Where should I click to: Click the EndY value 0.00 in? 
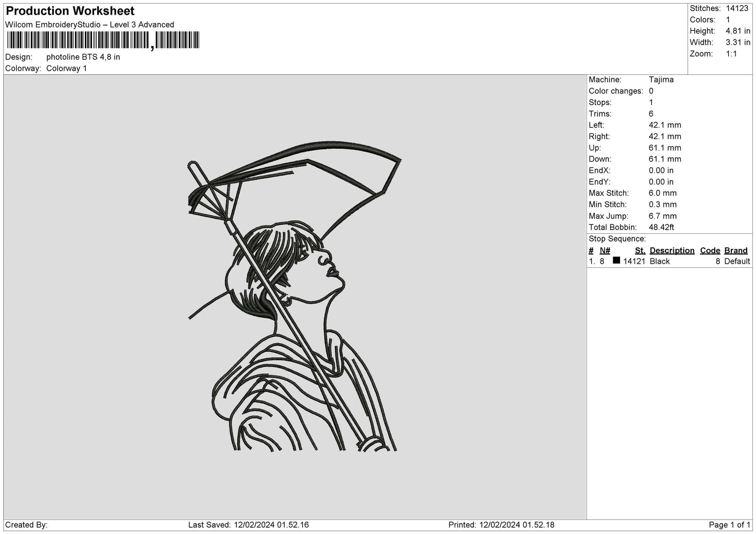pos(661,182)
